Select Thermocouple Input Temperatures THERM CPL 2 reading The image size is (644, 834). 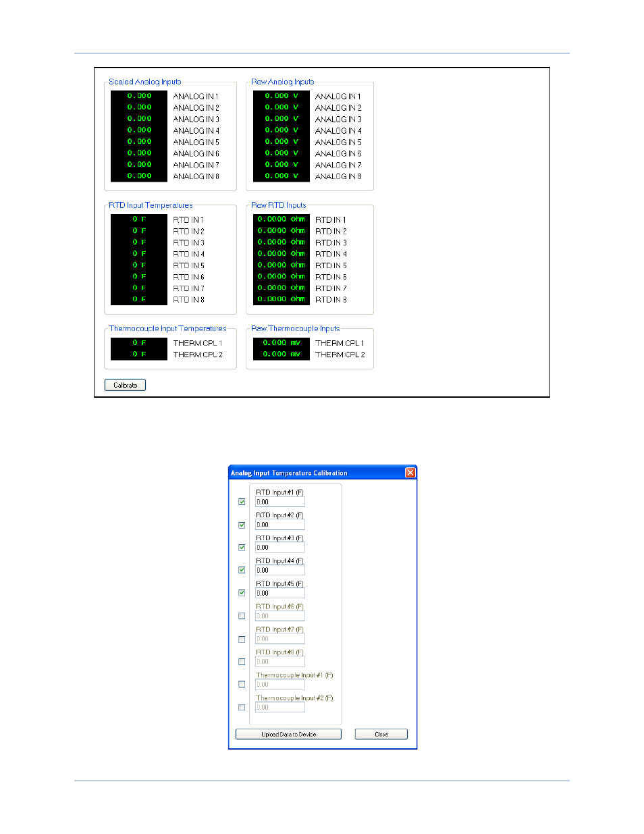point(139,355)
